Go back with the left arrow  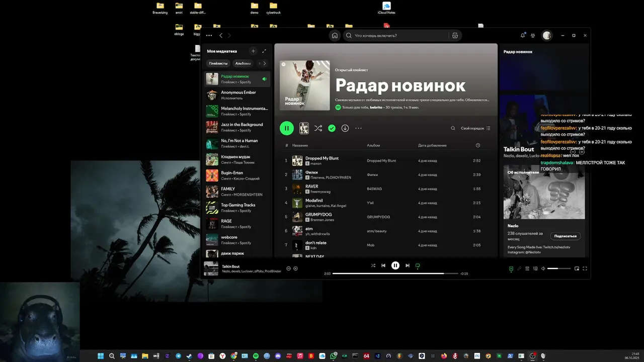(x=221, y=36)
